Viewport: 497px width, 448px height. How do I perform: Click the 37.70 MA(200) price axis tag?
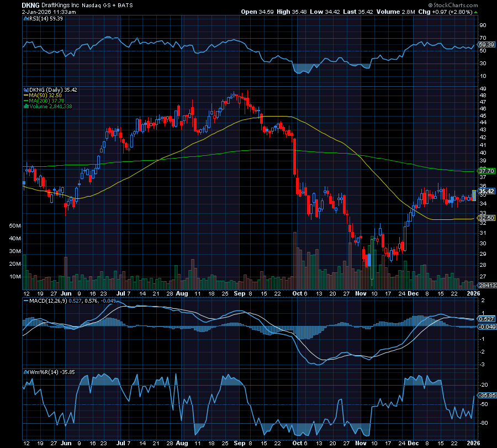click(486, 171)
